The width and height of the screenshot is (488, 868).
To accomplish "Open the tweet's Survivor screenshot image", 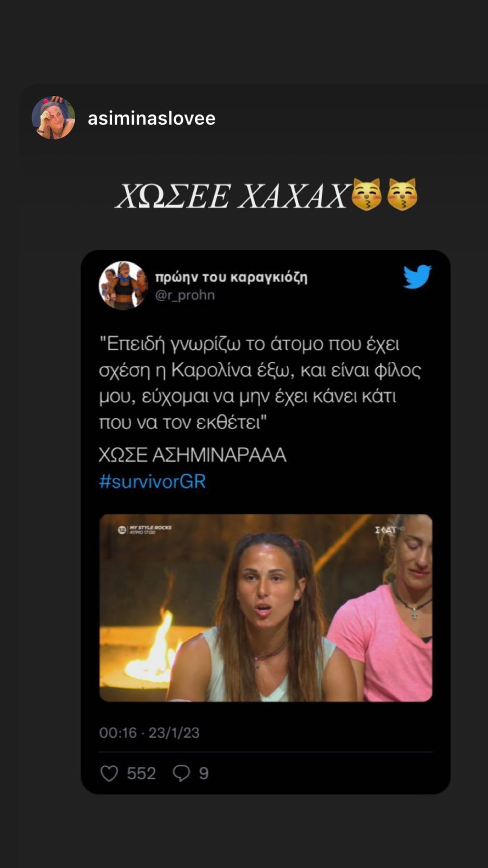I will (x=266, y=608).
